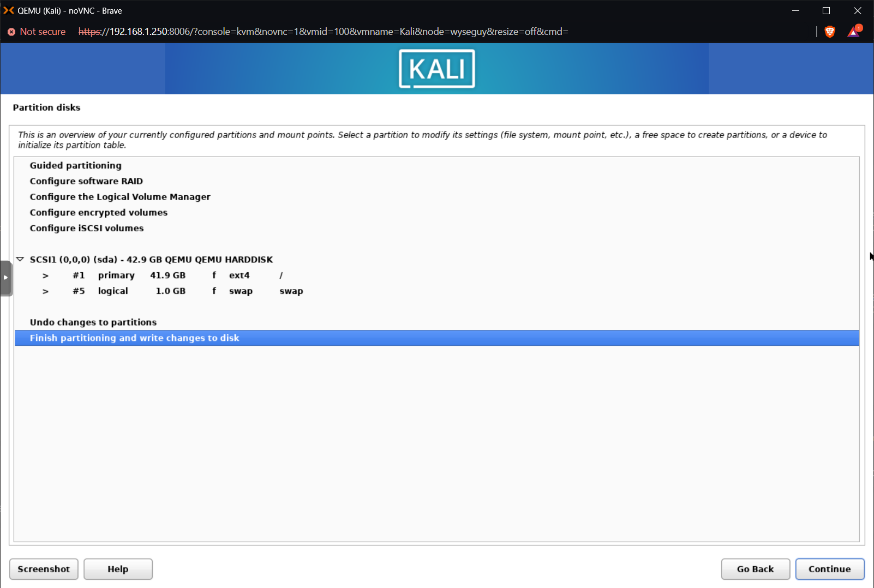Select the SCSI1 (0,0,0) (sda) disk row
874x588 pixels.
click(x=436, y=260)
